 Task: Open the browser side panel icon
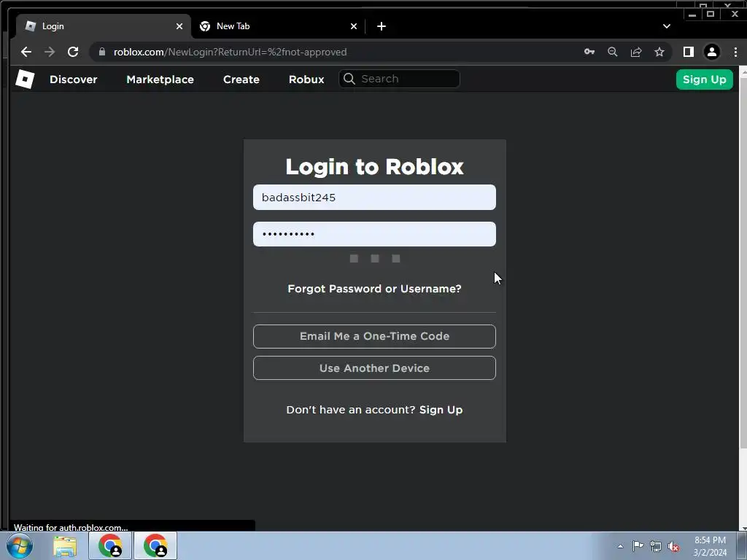[x=689, y=52]
